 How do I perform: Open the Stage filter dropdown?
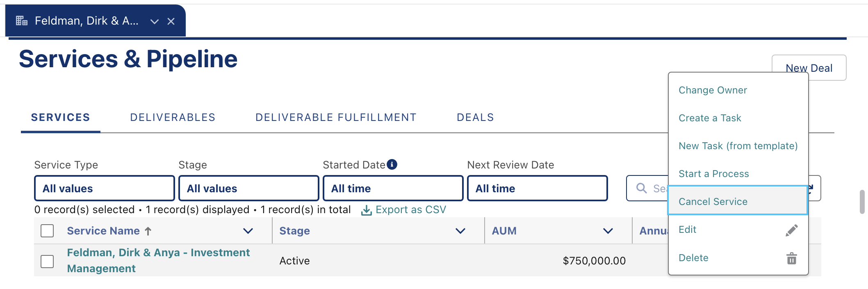coord(249,188)
